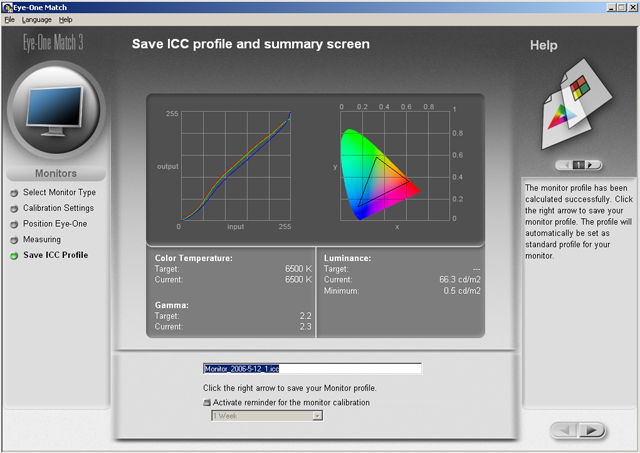Click the large monitor icon
This screenshot has height=453, width=640.
pyautogui.click(x=56, y=109)
